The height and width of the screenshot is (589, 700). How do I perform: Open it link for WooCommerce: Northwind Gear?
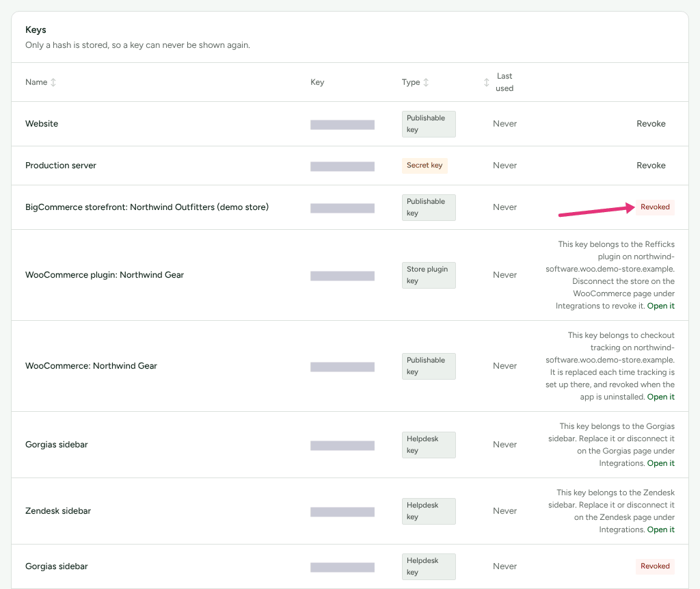[x=661, y=397]
